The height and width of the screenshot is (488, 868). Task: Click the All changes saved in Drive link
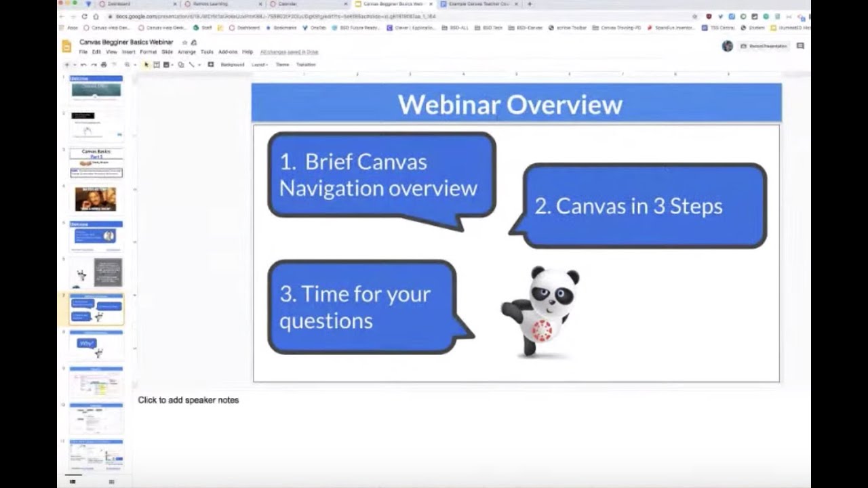coord(289,52)
